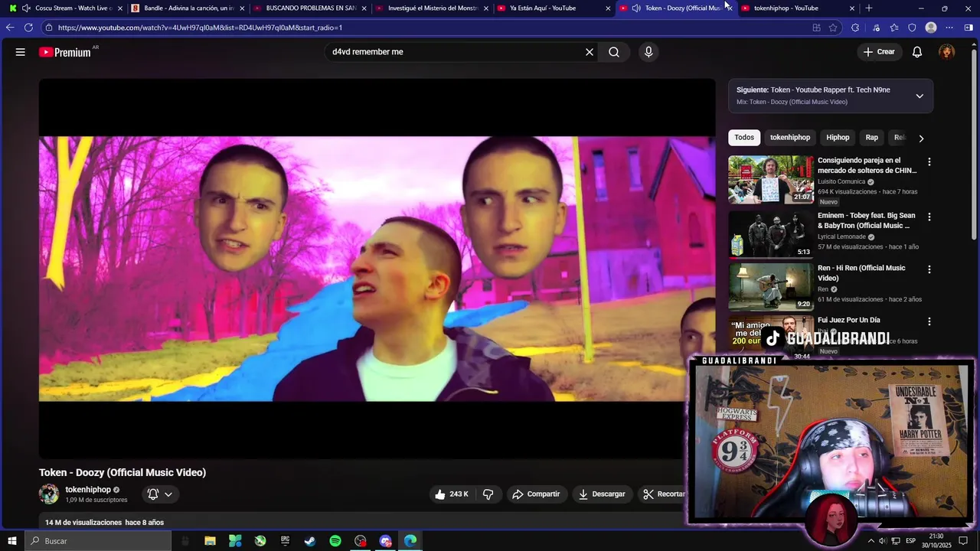Screen dimensions: 980x551
Task: Expand the Mix playlist panel chevron
Action: tap(920, 96)
